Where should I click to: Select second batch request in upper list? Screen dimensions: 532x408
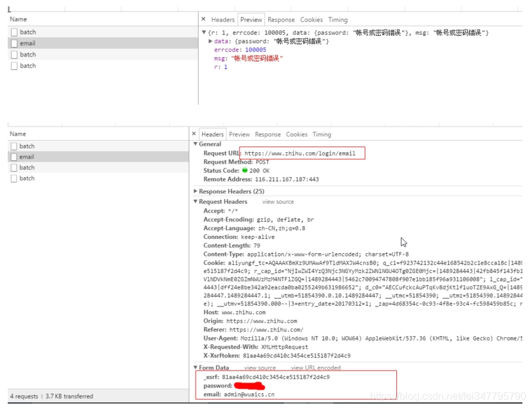(103, 54)
